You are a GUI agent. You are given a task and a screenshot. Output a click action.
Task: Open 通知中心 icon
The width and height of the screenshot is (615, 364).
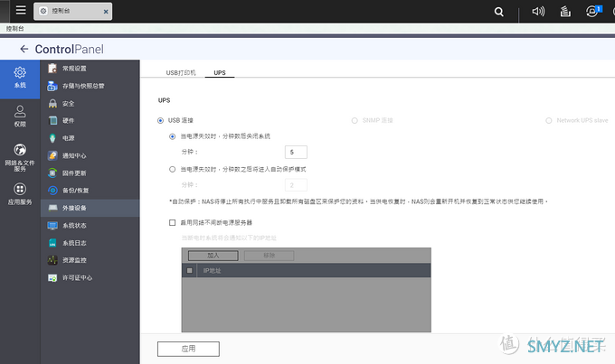[52, 155]
